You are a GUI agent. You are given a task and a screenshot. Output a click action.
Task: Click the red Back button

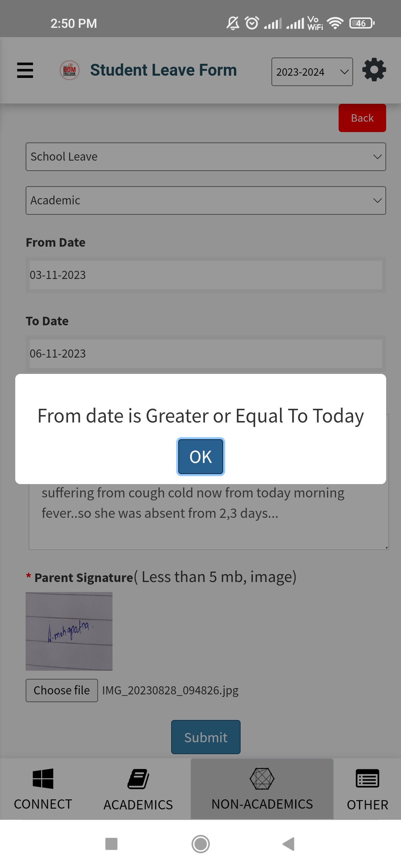(x=362, y=118)
